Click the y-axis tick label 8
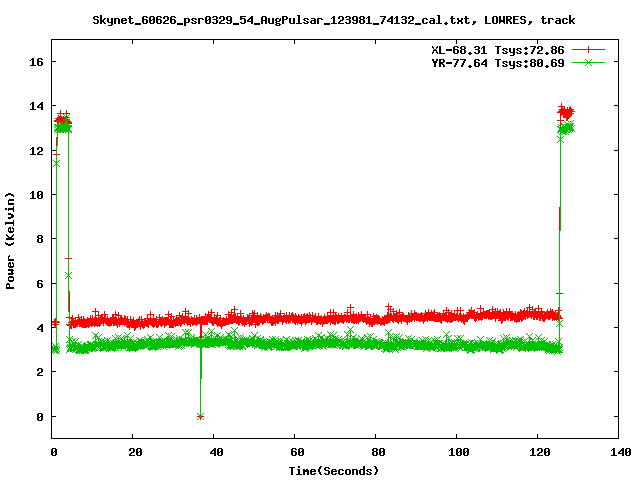The height and width of the screenshot is (480, 640). [40, 239]
